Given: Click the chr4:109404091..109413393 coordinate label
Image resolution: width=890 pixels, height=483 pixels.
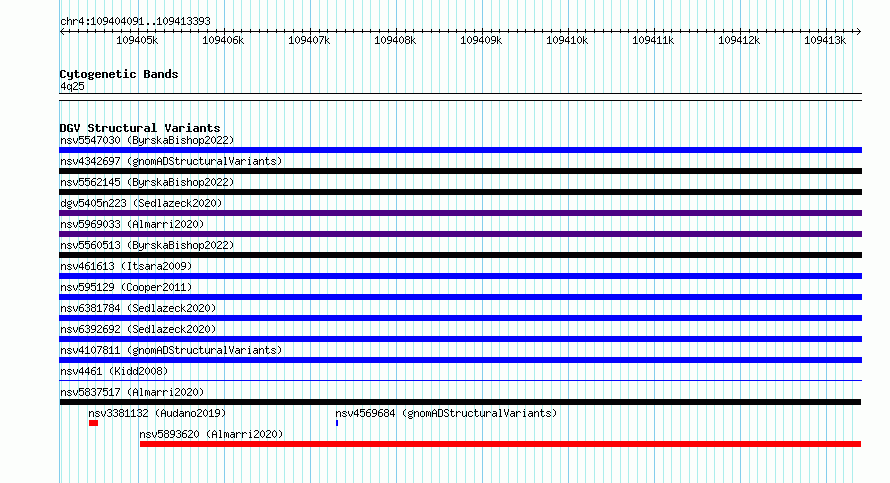Looking at the screenshot, I should tap(135, 21).
